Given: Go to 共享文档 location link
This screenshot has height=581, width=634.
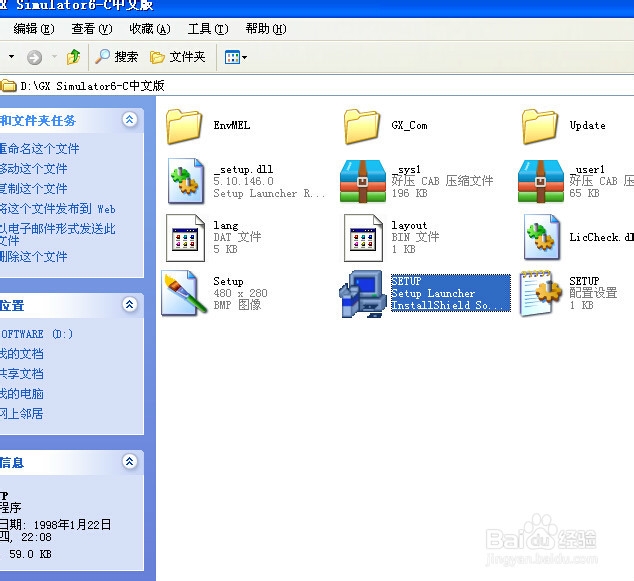Looking at the screenshot, I should point(22,374).
